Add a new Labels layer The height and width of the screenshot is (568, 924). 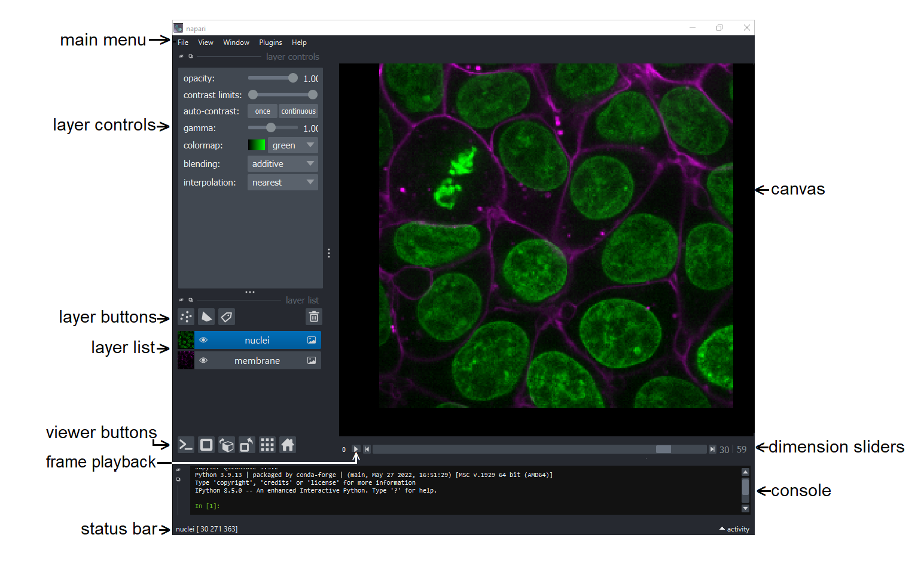[x=226, y=317]
